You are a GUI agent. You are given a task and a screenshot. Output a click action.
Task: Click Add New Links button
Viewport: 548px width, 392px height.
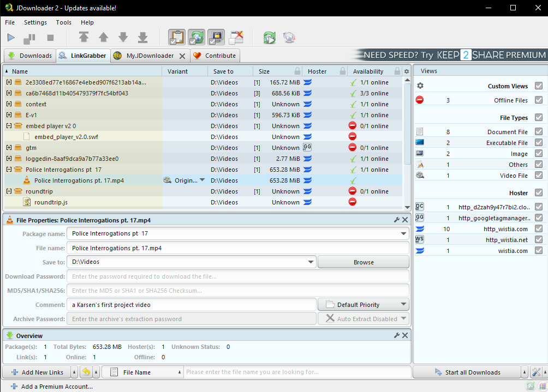click(x=37, y=372)
